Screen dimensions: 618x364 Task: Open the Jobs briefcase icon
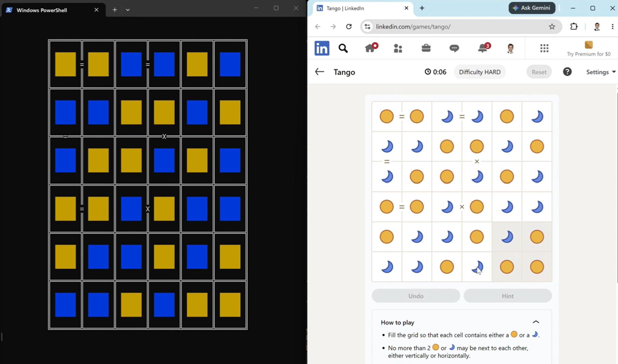point(426,48)
